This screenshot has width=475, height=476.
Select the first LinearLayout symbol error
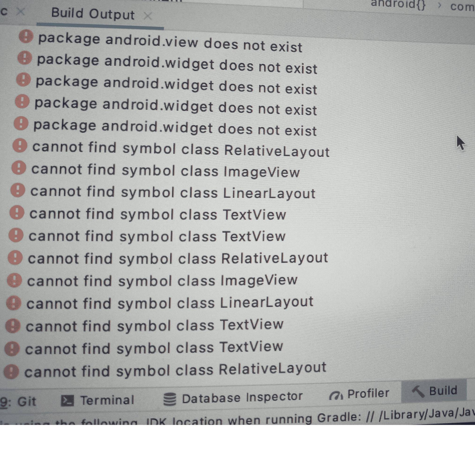(173, 192)
